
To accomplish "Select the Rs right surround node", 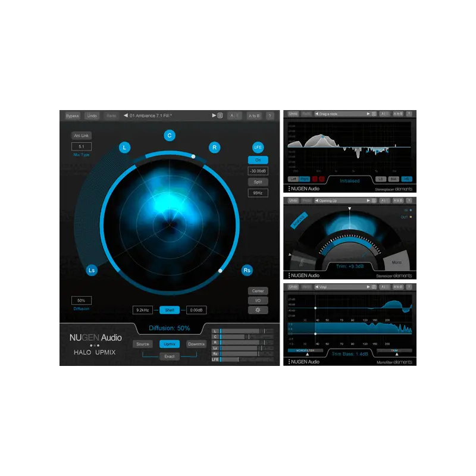I will click(247, 270).
